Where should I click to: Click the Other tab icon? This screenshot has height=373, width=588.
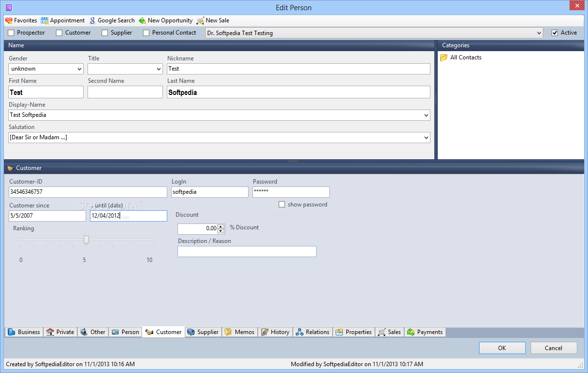(x=84, y=332)
